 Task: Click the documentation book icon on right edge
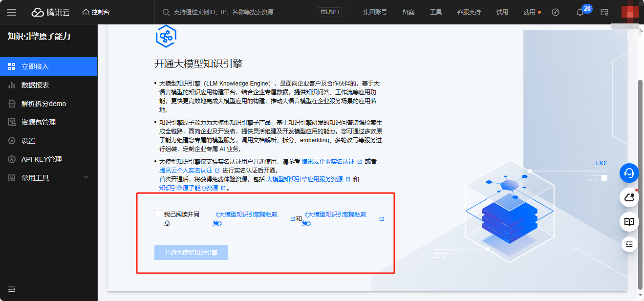(x=629, y=221)
